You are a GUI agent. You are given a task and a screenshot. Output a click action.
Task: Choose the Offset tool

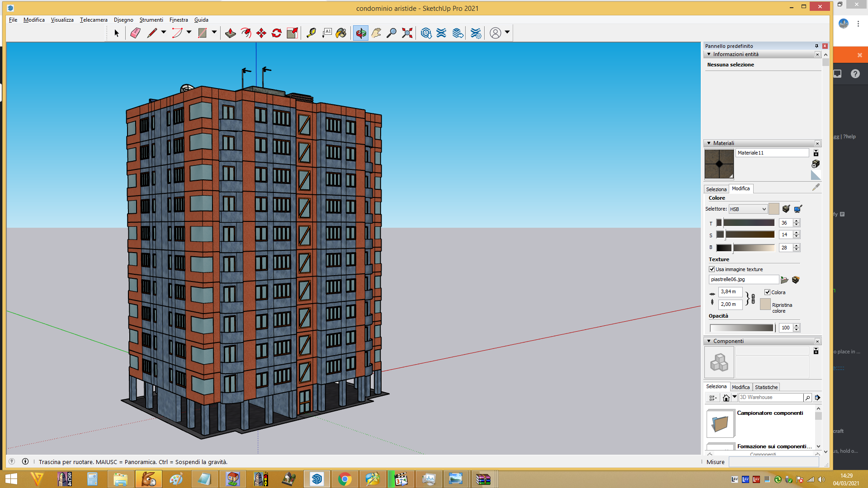(x=246, y=33)
